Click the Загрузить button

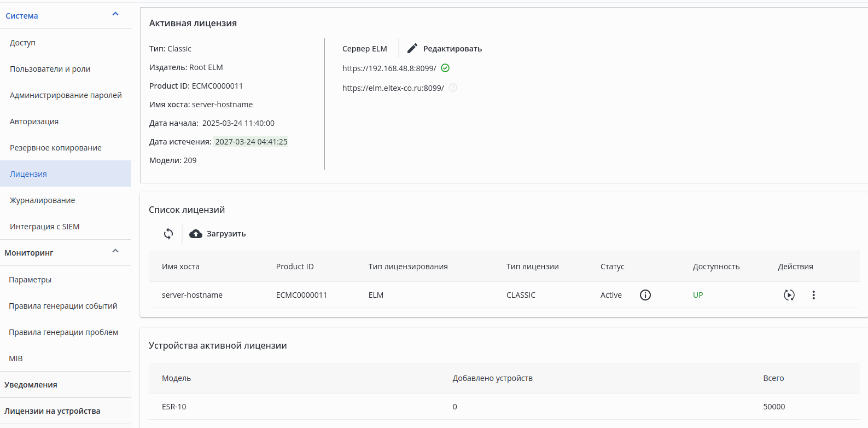tap(226, 234)
